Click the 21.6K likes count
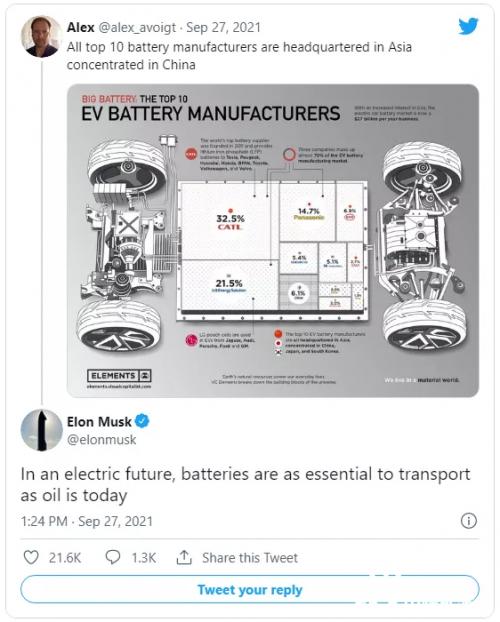 tap(65, 557)
